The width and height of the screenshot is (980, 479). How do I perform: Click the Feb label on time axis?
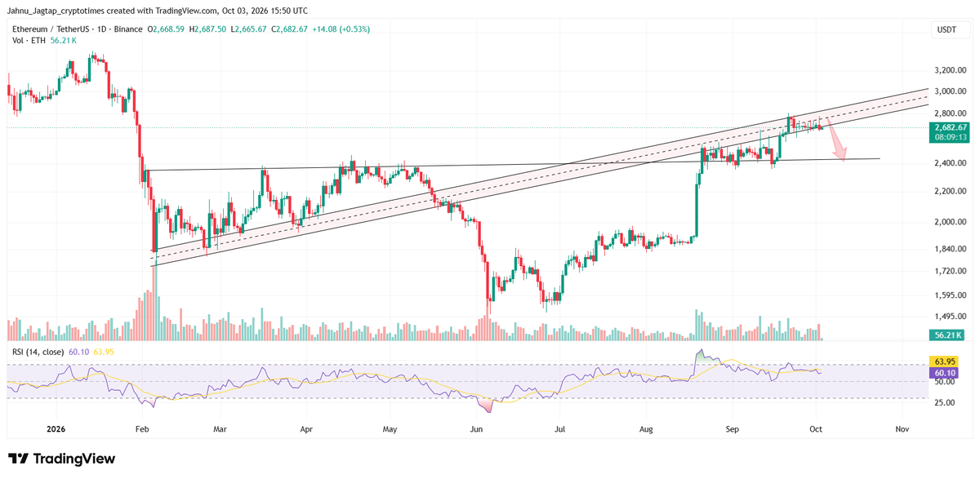(142, 428)
